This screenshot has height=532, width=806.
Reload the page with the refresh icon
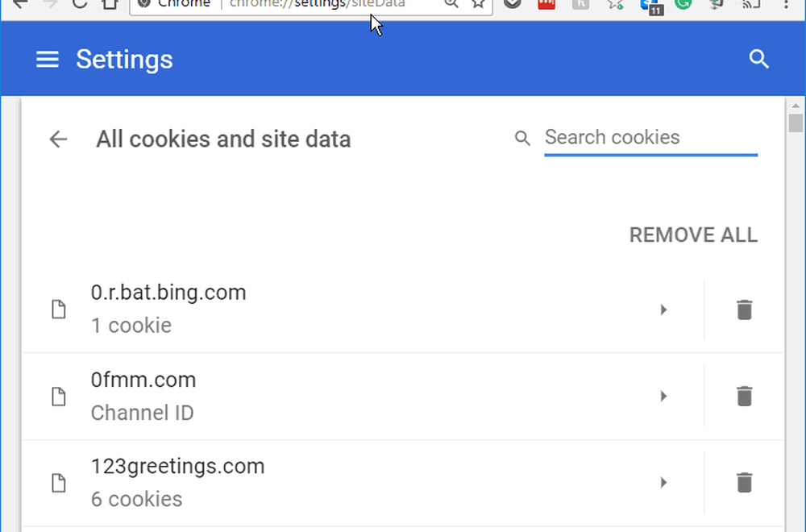79,4
